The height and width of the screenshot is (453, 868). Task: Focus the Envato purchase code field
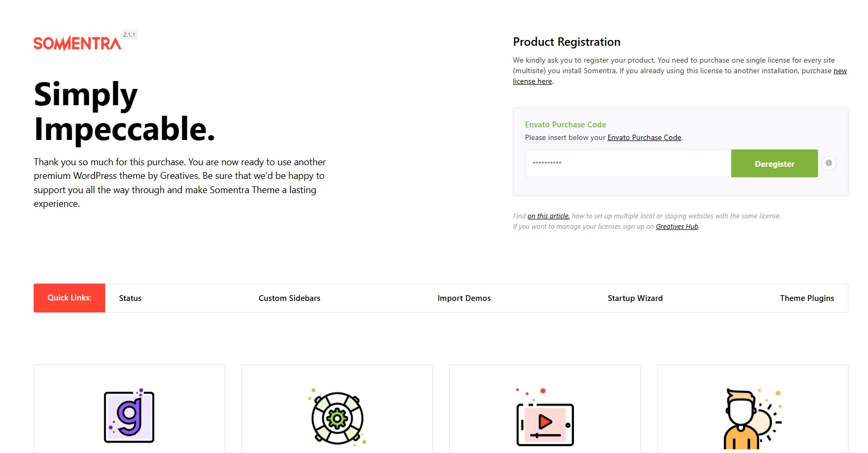628,163
